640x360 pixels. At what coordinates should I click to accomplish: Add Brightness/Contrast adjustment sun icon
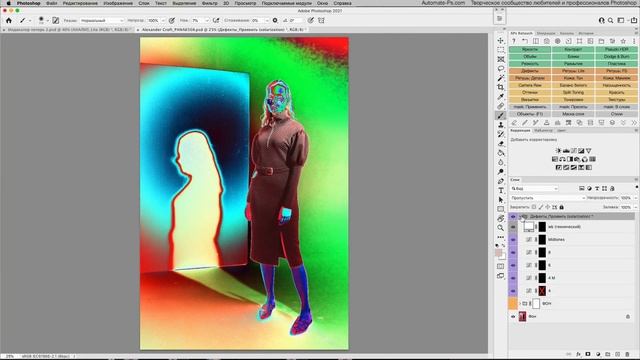coord(558,151)
